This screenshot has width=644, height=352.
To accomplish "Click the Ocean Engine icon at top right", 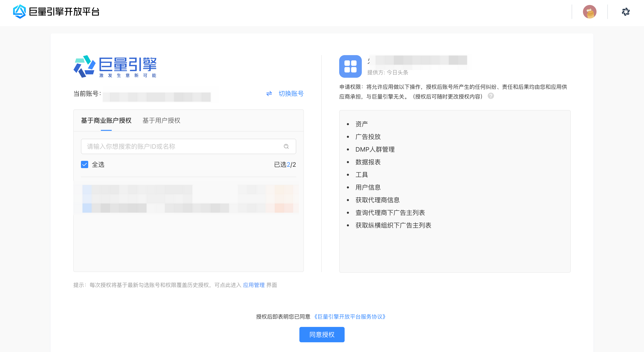I will 626,12.
